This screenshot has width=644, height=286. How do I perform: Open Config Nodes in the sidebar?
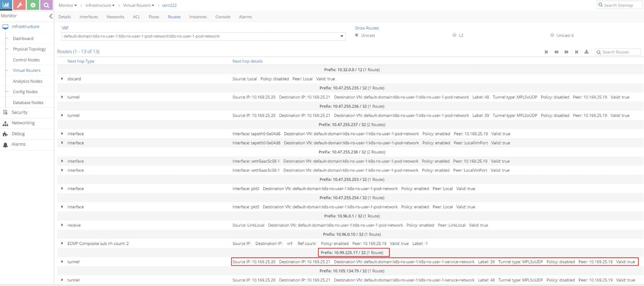[x=25, y=92]
